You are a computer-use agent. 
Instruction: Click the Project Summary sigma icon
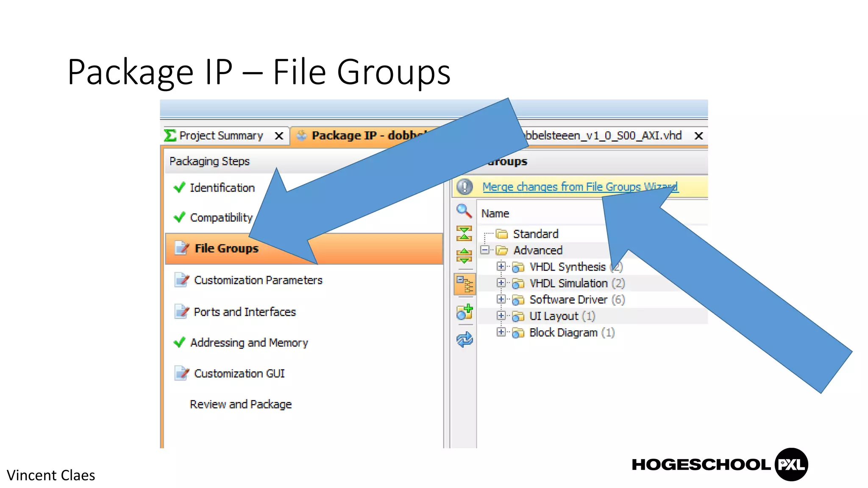click(170, 136)
